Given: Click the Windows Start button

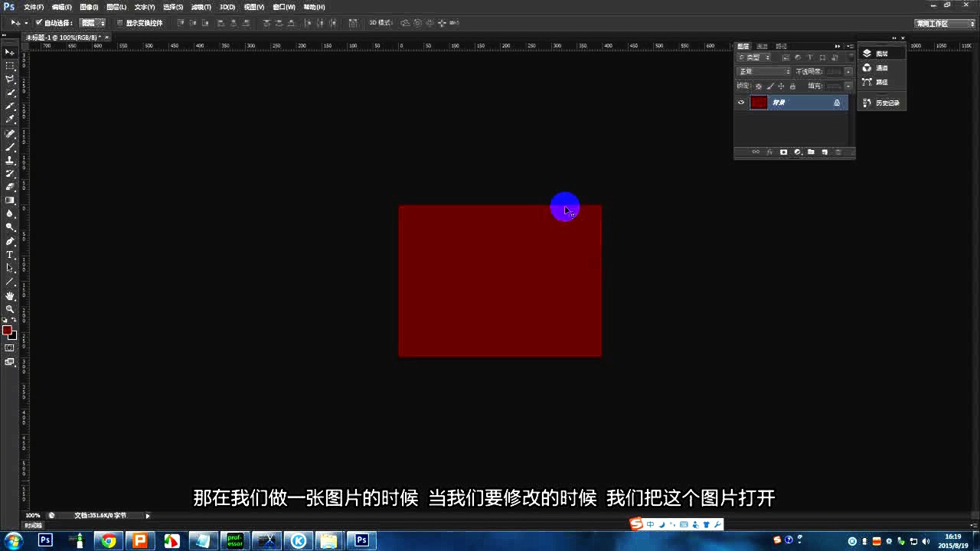Looking at the screenshot, I should (13, 541).
